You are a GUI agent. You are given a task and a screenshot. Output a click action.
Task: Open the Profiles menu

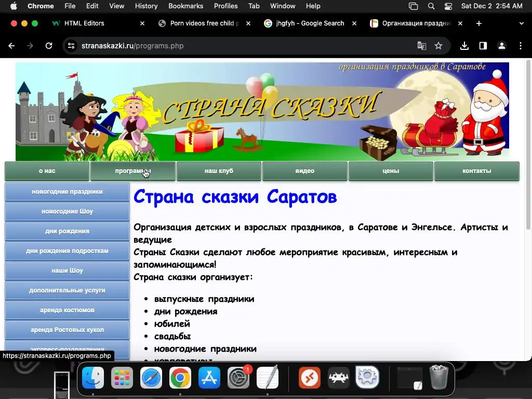(225, 6)
